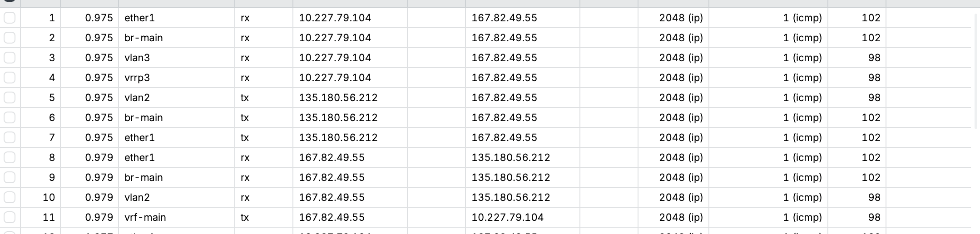Select size value 98 in row 3
The image size is (980, 234).
tap(874, 58)
